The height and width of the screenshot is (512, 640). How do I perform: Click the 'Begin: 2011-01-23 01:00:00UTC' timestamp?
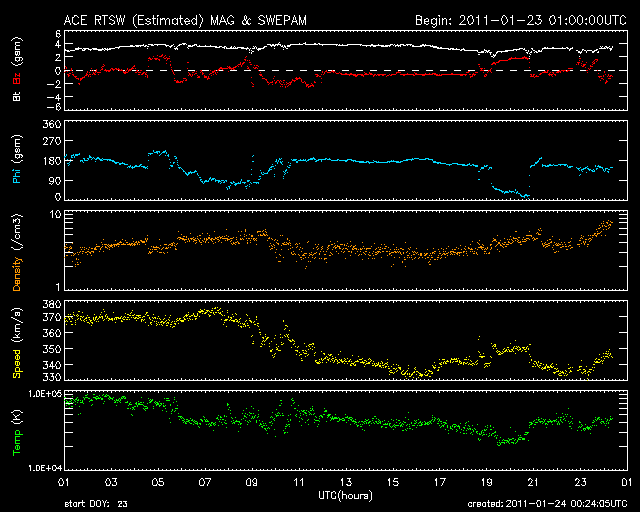coord(521,20)
